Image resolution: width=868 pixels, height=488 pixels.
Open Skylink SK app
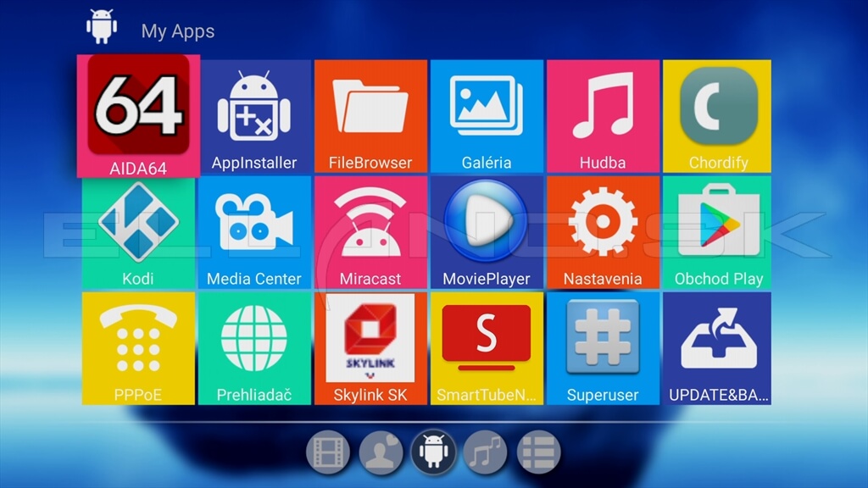click(x=370, y=348)
